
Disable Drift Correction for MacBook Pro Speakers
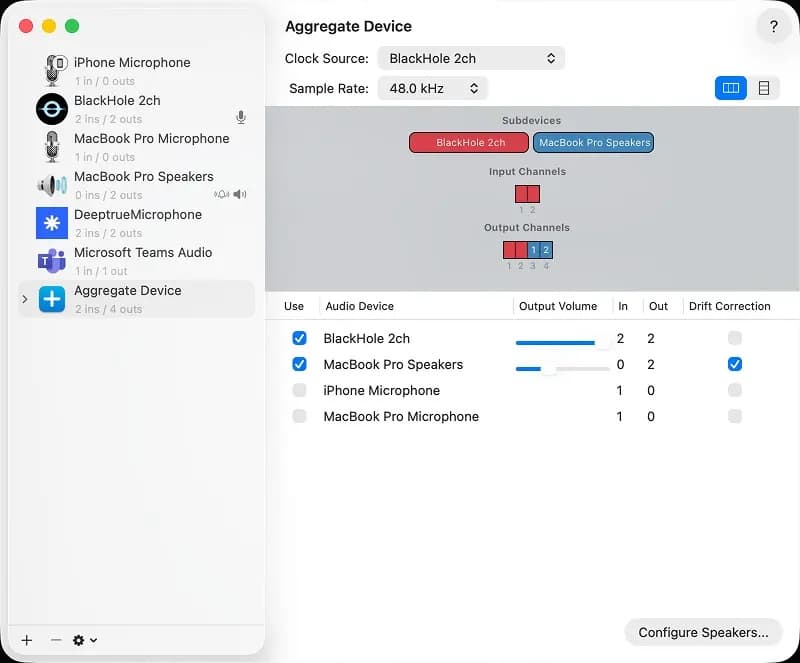(x=735, y=364)
